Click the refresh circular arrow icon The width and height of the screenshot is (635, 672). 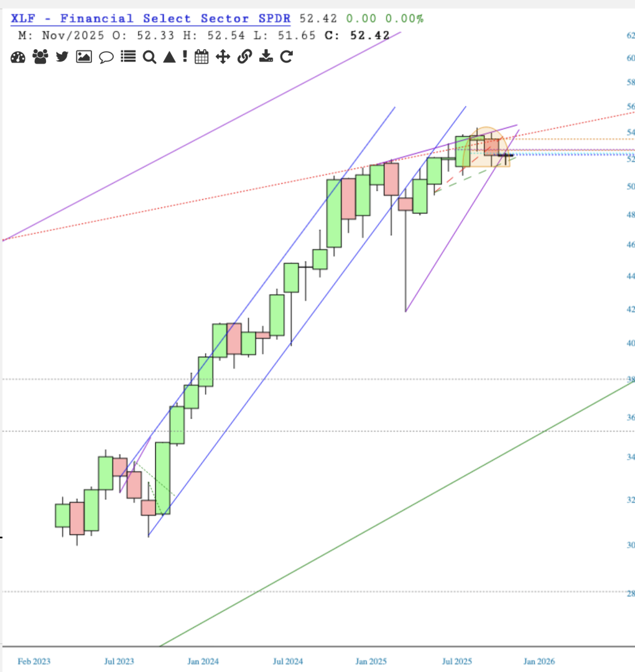pyautogui.click(x=287, y=57)
